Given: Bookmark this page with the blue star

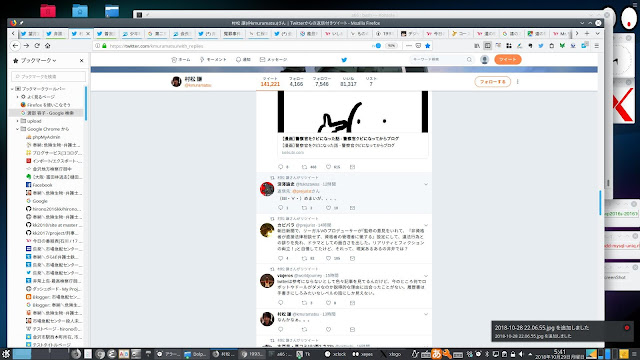Looking at the screenshot, I should [x=427, y=46].
